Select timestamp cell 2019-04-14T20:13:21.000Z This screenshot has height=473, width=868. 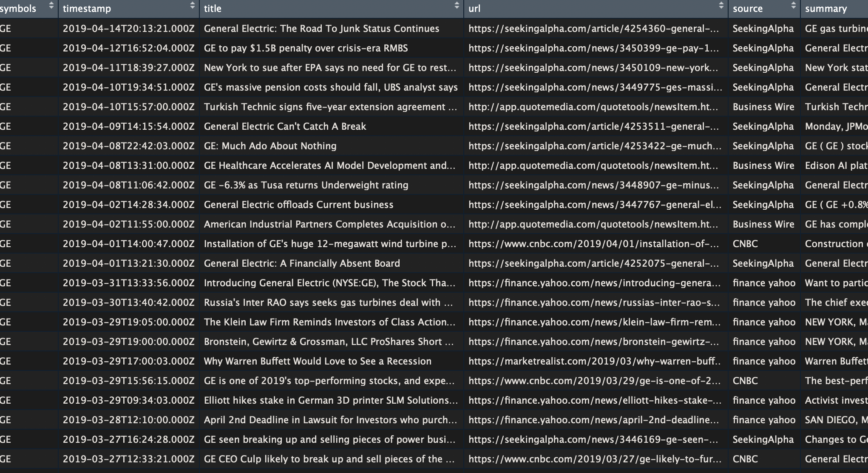128,28
